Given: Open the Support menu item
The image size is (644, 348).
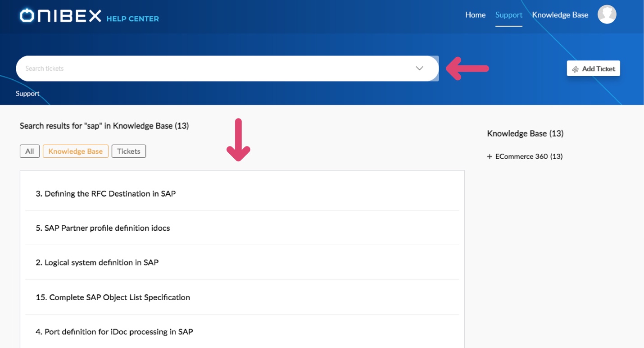Looking at the screenshot, I should (508, 15).
